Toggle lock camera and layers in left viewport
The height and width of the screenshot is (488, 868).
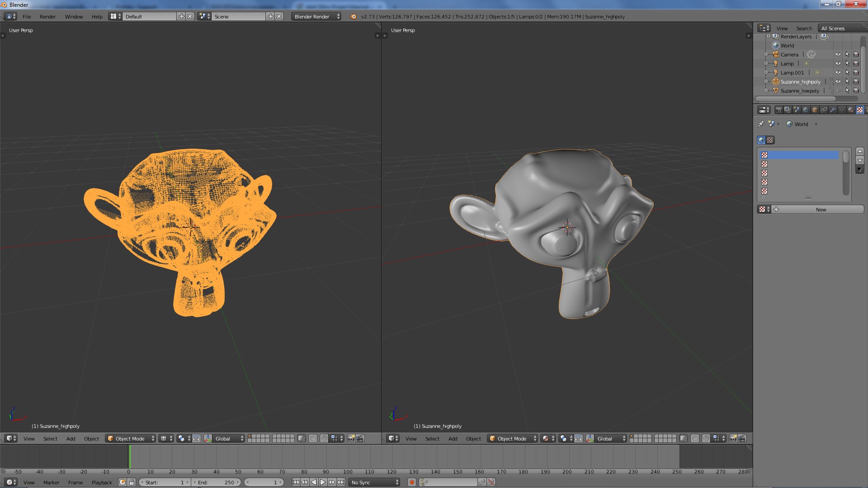tap(302, 438)
